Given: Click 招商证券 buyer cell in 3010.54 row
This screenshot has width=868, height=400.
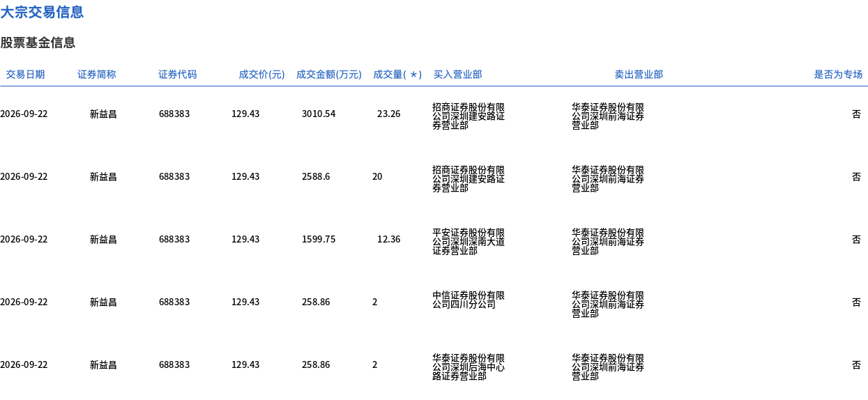Looking at the screenshot, I should pos(469,116).
